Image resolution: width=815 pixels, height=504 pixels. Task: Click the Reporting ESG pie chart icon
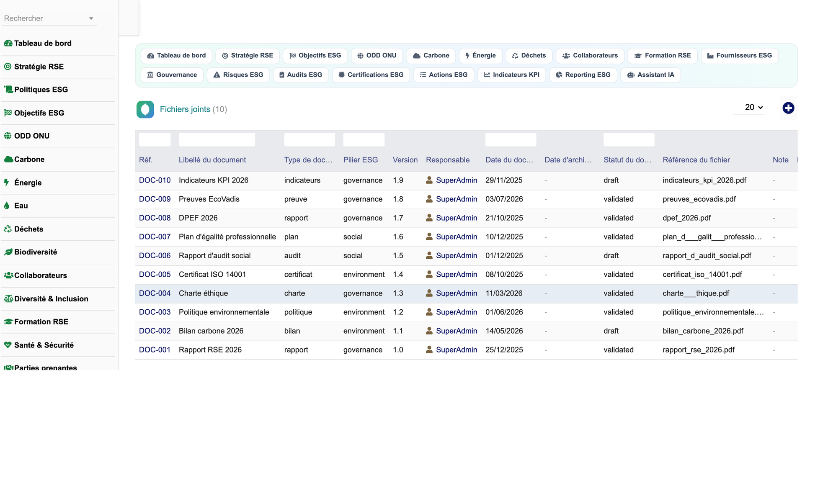pyautogui.click(x=559, y=75)
